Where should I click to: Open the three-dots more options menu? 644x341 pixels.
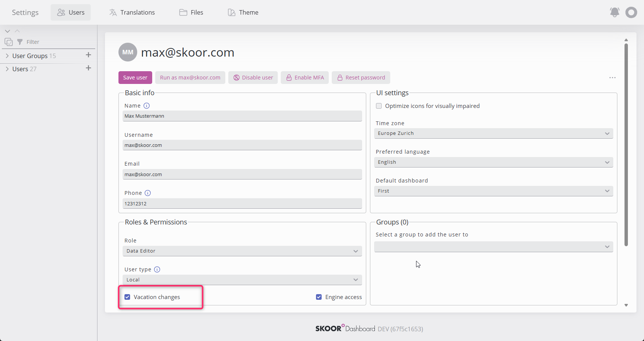pos(613,78)
